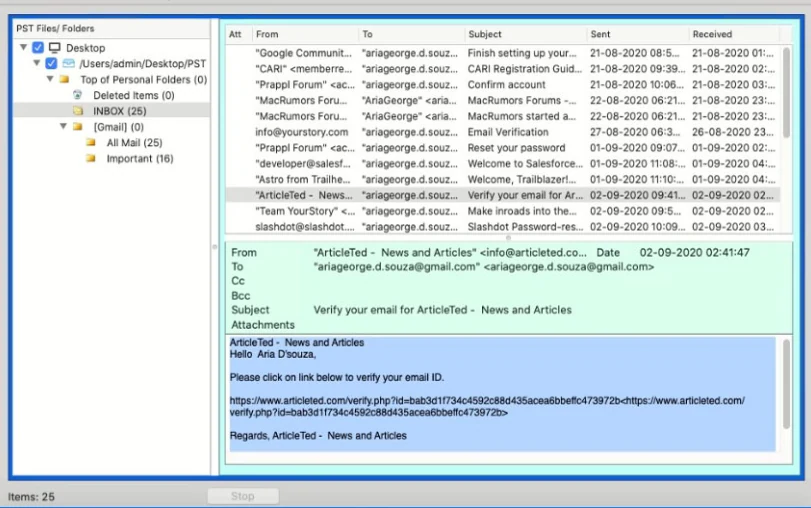The height and width of the screenshot is (508, 811).
Task: Select the Make inroads into the... email
Action: click(502, 211)
